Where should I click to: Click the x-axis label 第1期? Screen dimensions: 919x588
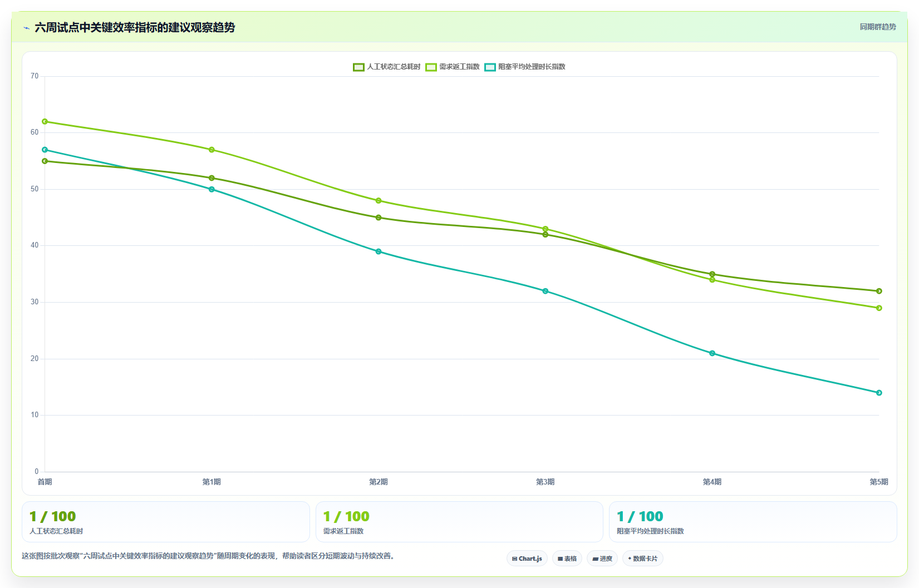pyautogui.click(x=212, y=482)
